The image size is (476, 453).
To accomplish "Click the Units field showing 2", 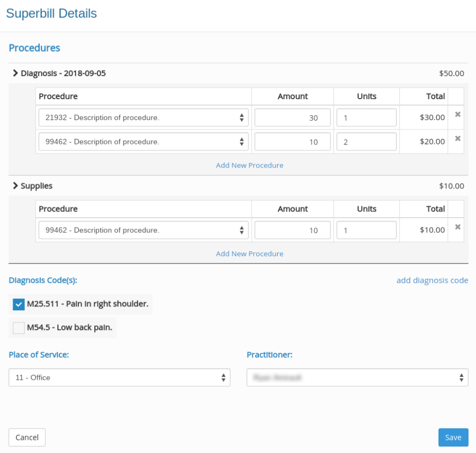I will [x=366, y=141].
